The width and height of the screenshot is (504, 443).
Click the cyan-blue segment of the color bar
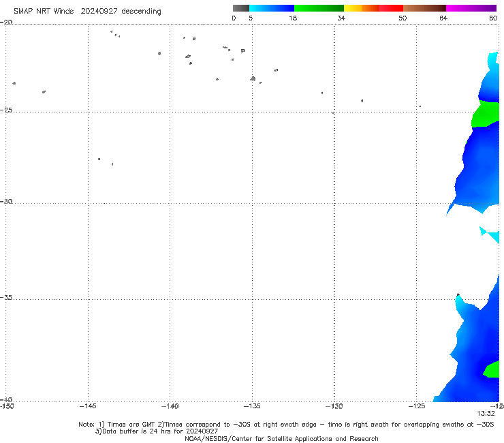click(x=272, y=8)
